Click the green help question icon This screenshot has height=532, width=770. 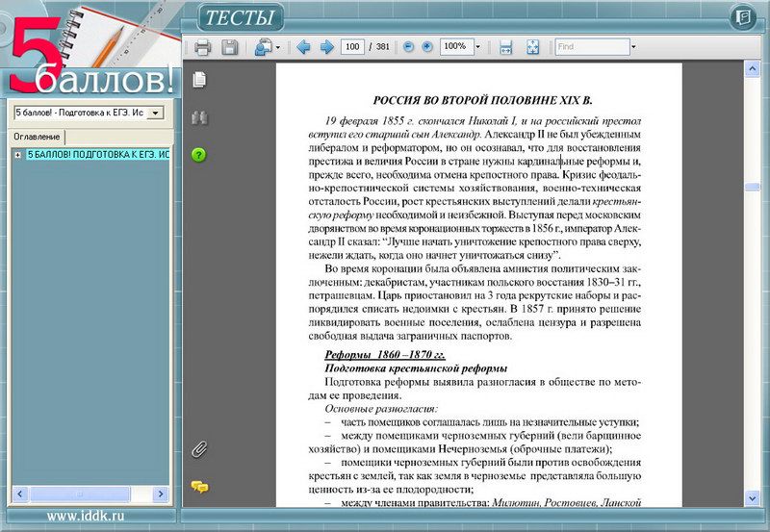[x=199, y=155]
